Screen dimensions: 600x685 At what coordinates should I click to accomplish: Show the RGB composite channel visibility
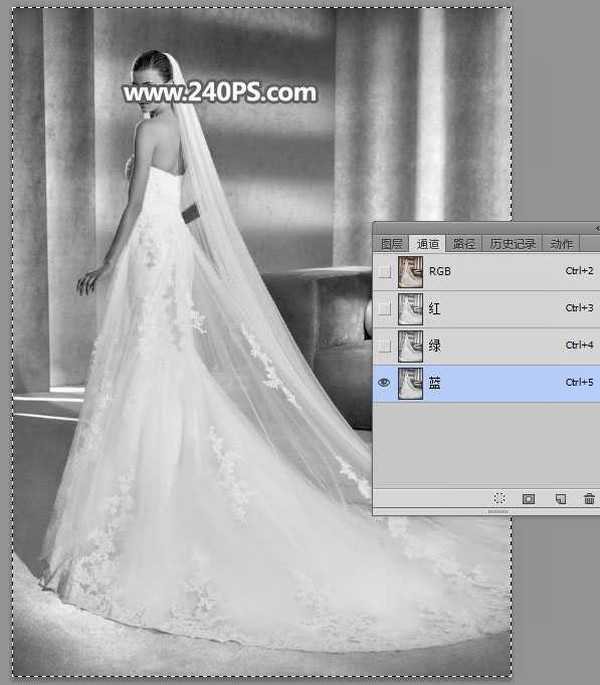click(385, 271)
